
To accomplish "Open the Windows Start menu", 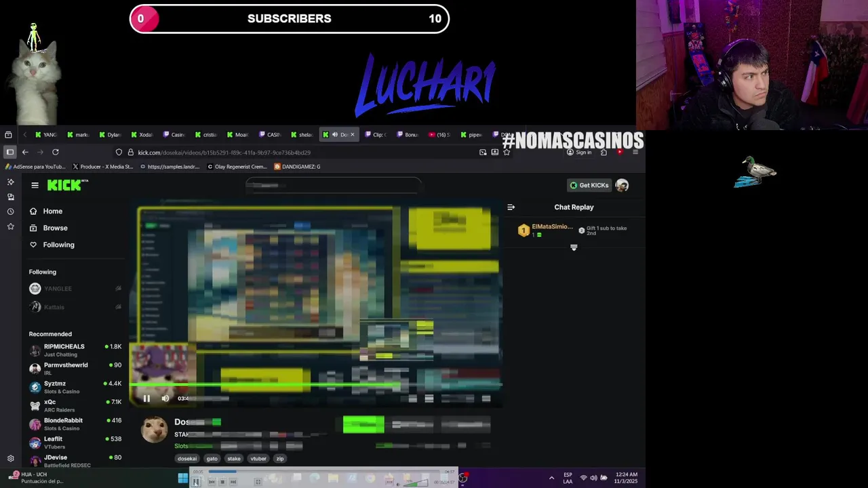I will tap(182, 479).
